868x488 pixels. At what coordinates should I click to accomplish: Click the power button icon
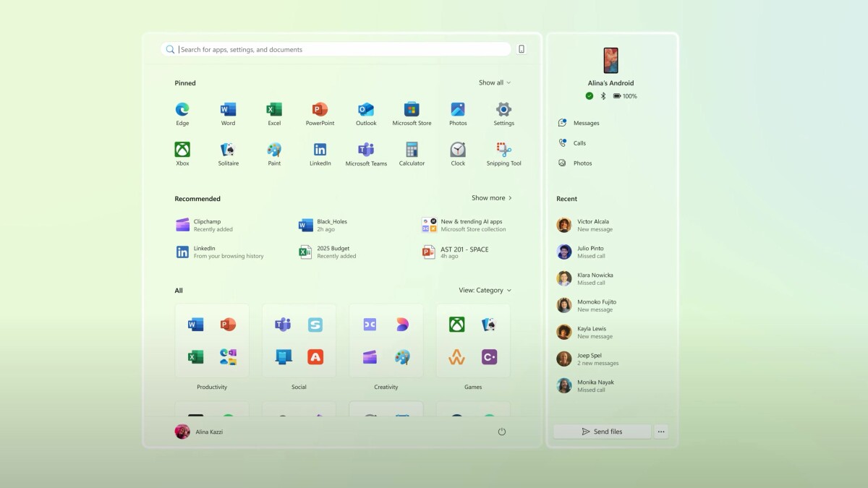502,432
